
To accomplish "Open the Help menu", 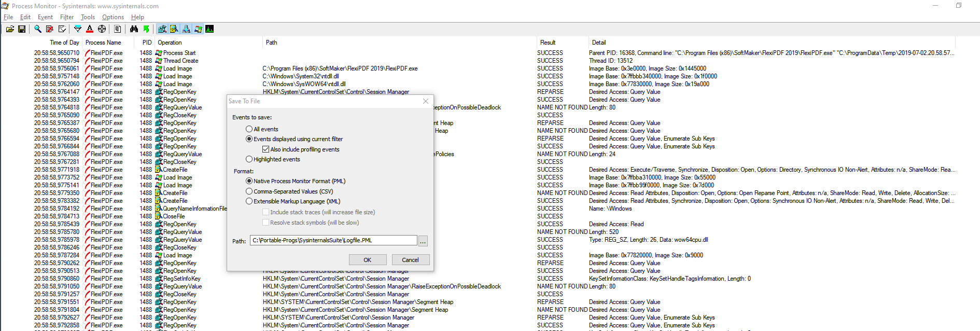I will pyautogui.click(x=137, y=17).
